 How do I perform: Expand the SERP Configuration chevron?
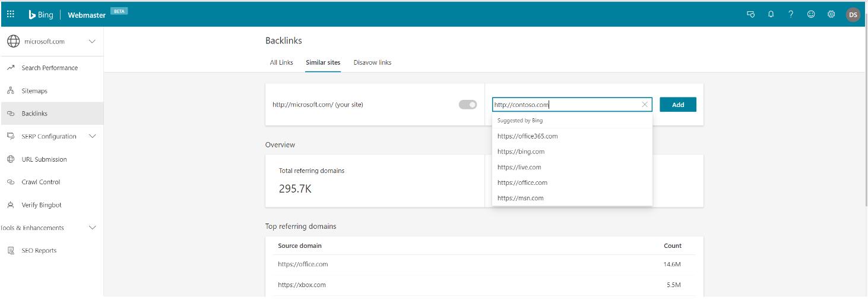(x=92, y=136)
